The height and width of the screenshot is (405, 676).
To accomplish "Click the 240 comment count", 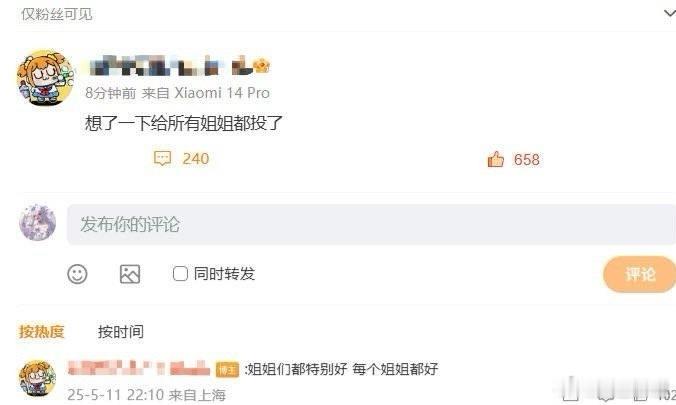I will click(196, 159).
